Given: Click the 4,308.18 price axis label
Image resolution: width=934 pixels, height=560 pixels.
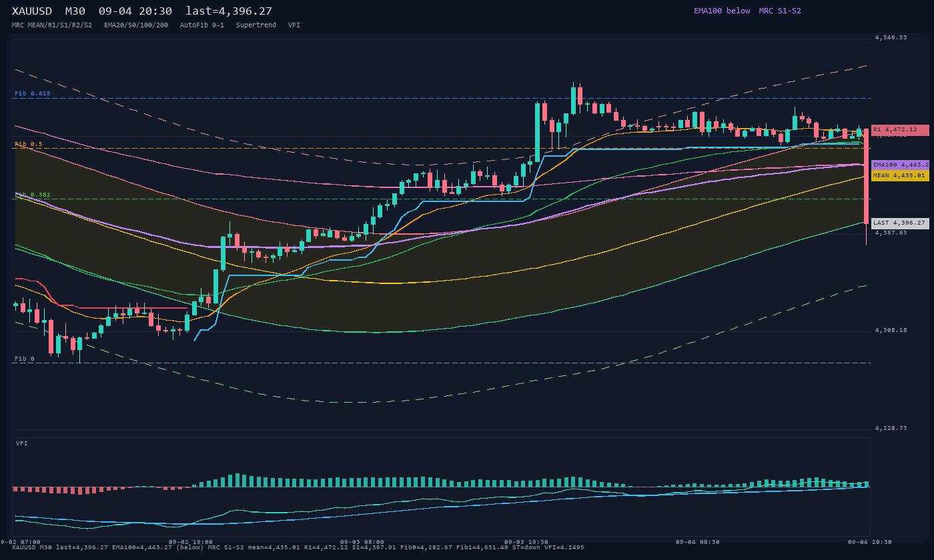Looking at the screenshot, I should point(891,330).
